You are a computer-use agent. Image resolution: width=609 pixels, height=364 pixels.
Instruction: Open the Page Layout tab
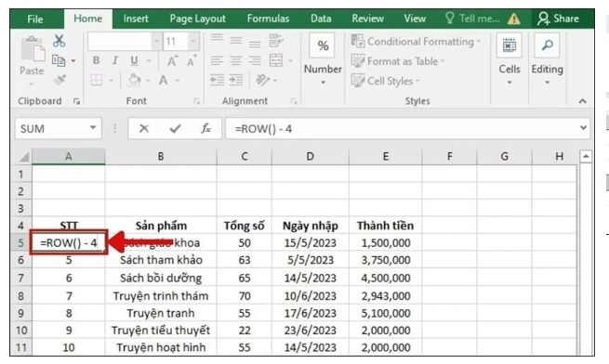click(197, 19)
